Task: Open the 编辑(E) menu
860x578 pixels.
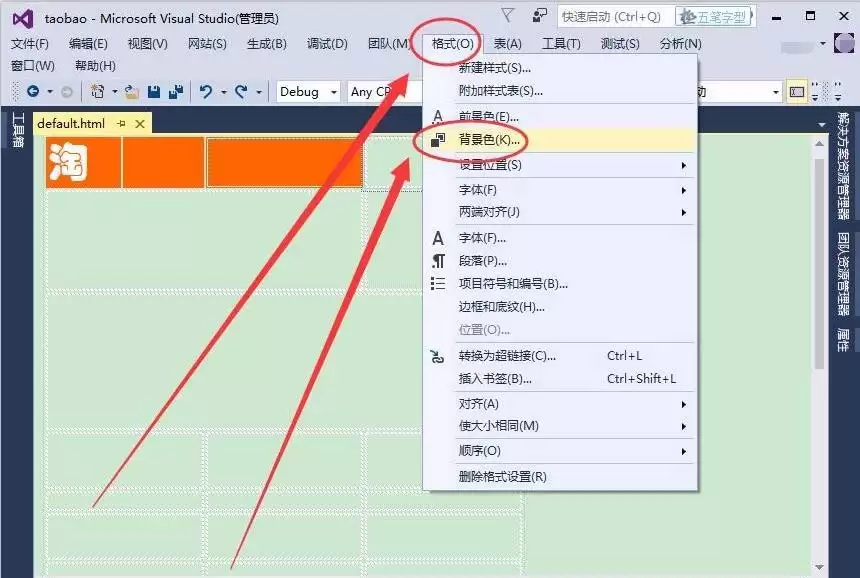Action: [88, 44]
